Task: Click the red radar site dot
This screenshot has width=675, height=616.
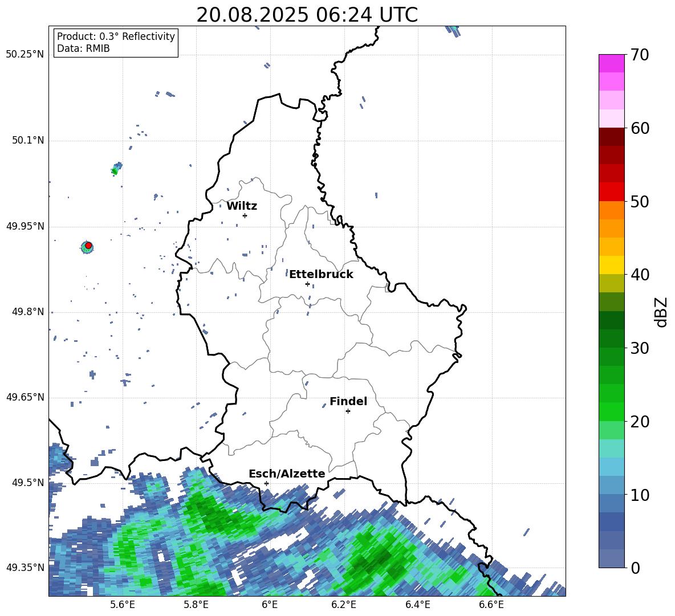Action: pos(88,246)
